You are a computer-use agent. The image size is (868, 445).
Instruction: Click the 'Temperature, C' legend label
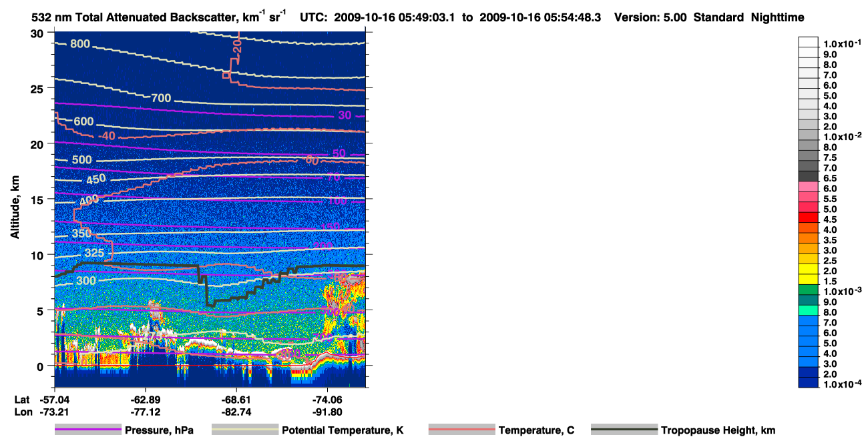[536, 430]
